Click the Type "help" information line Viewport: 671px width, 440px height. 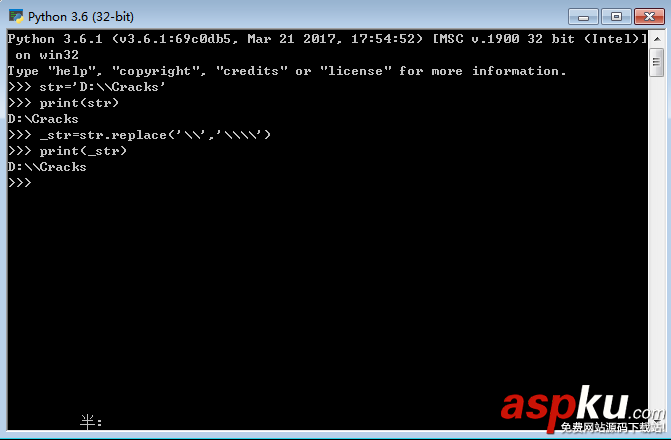(287, 71)
